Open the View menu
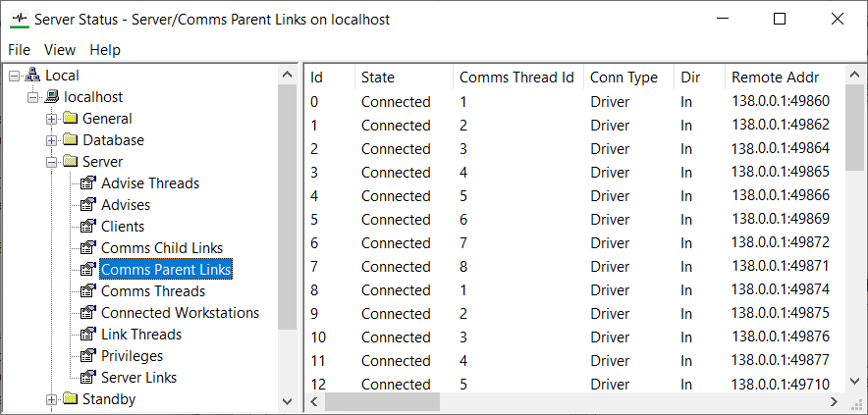Image resolution: width=868 pixels, height=415 pixels. (x=60, y=50)
